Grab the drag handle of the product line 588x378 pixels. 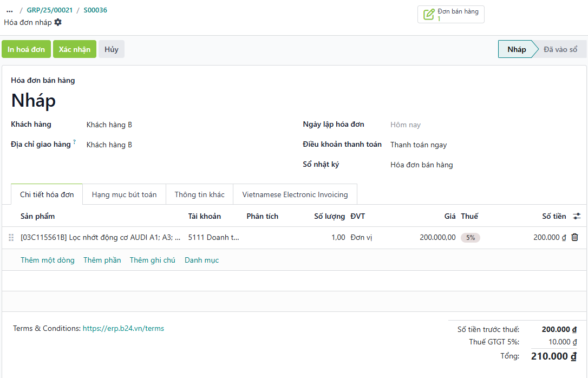(x=11, y=237)
